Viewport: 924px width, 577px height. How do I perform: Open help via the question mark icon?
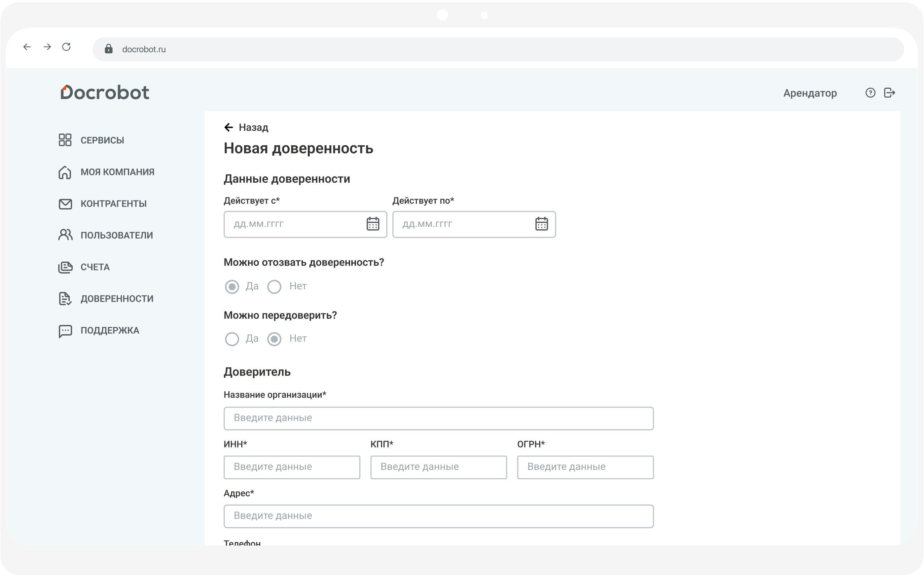pyautogui.click(x=870, y=93)
